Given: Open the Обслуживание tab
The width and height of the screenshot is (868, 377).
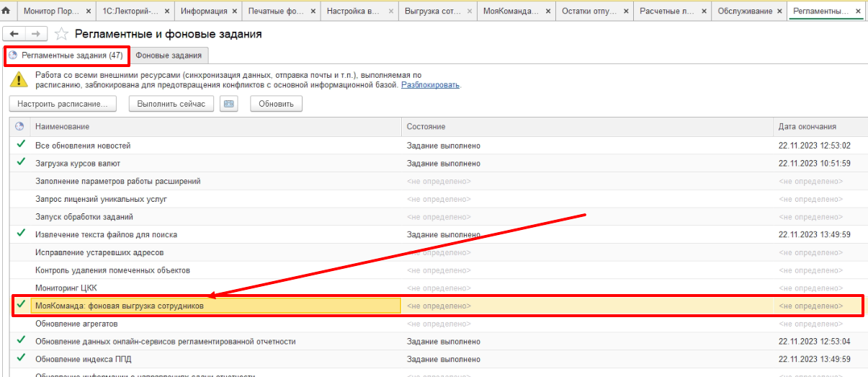Looking at the screenshot, I should [x=745, y=11].
